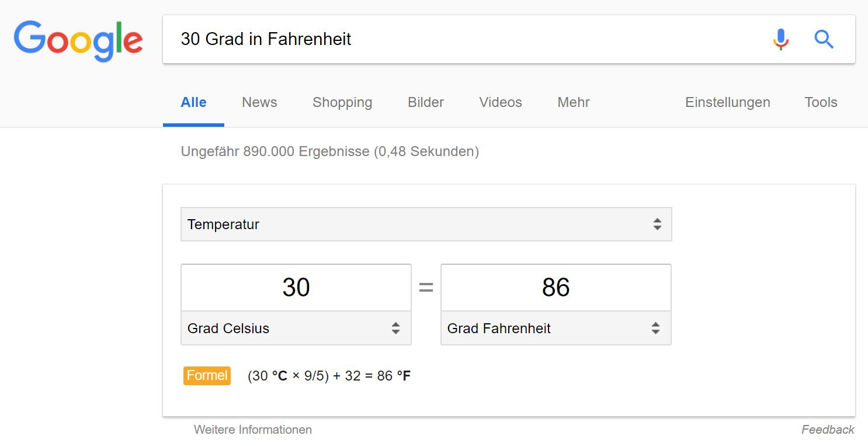Screen dimensions: 868x446
Task: Expand the Mehr menu
Action: 574,103
